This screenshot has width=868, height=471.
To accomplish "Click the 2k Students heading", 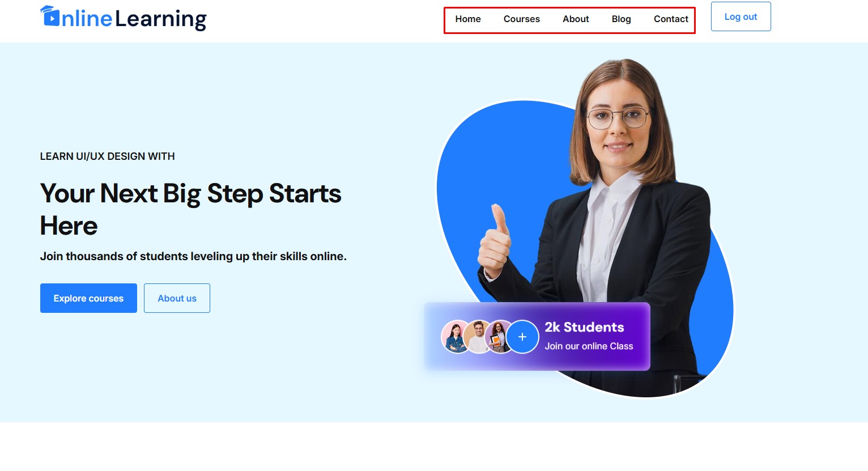I will pyautogui.click(x=584, y=327).
